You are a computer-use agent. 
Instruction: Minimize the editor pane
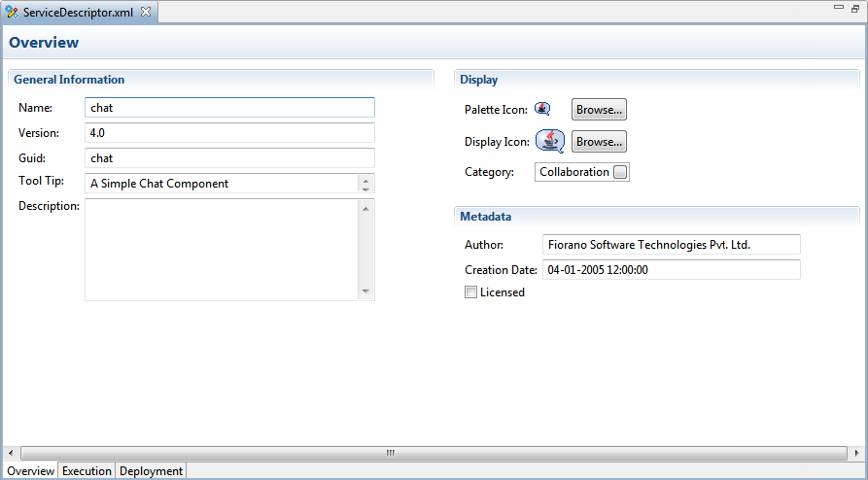[838, 8]
